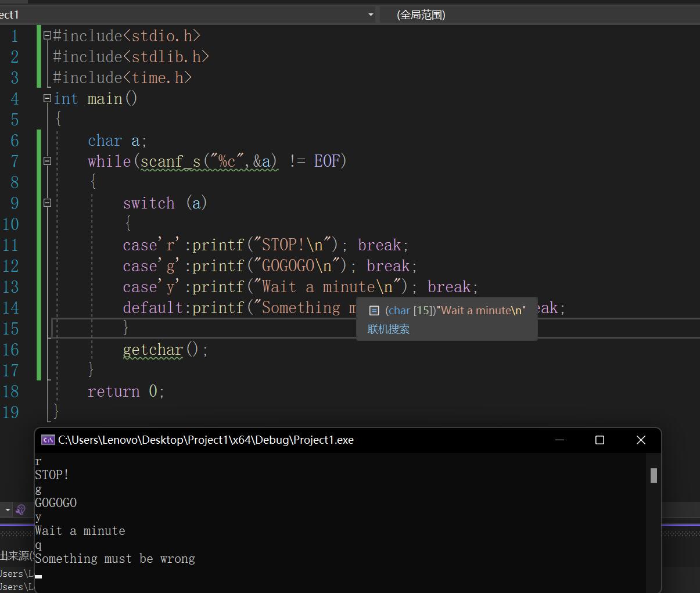Click the "return 0;" statement

point(126,391)
